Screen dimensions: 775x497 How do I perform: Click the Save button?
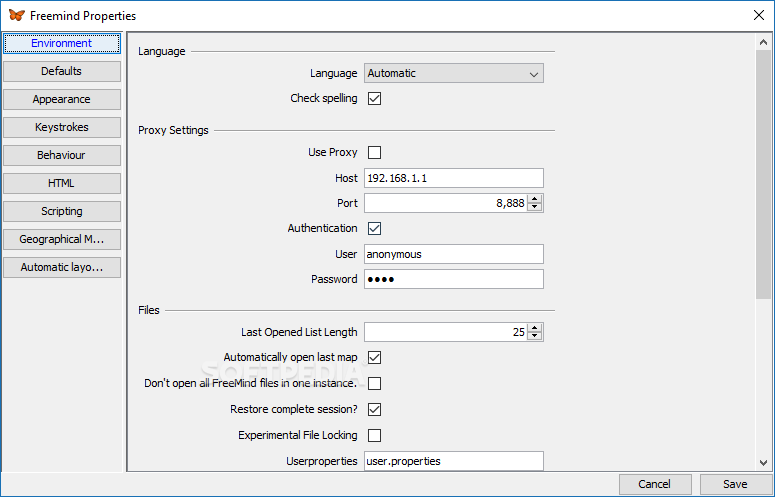click(735, 484)
